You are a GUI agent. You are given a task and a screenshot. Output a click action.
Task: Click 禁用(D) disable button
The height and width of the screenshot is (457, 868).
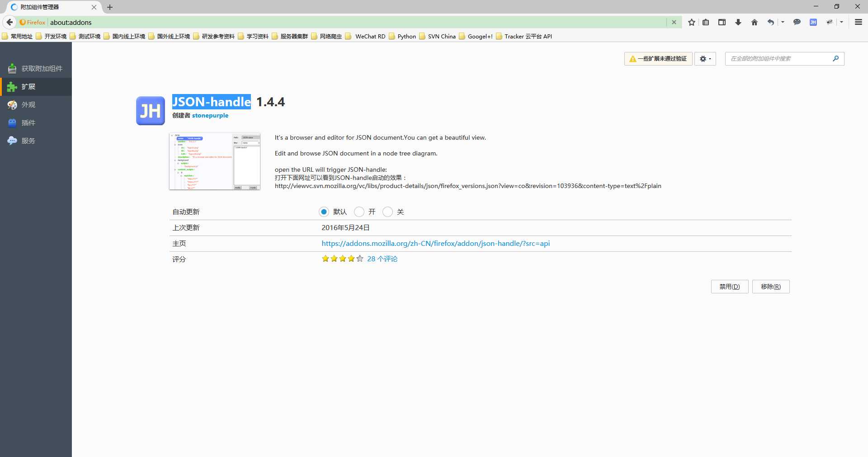730,287
